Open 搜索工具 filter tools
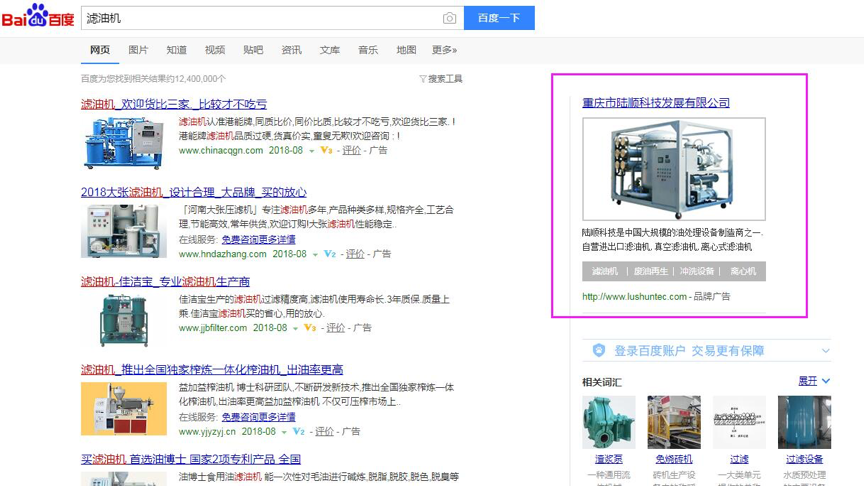 (x=440, y=79)
